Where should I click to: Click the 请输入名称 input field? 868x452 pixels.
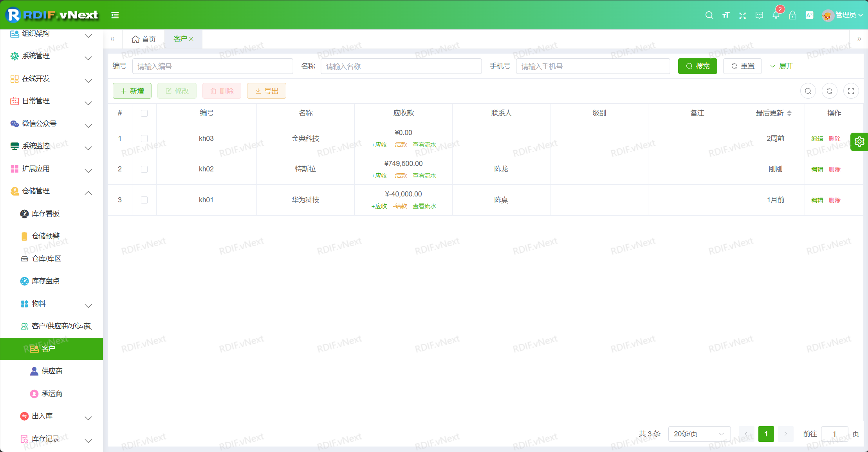[x=401, y=66]
